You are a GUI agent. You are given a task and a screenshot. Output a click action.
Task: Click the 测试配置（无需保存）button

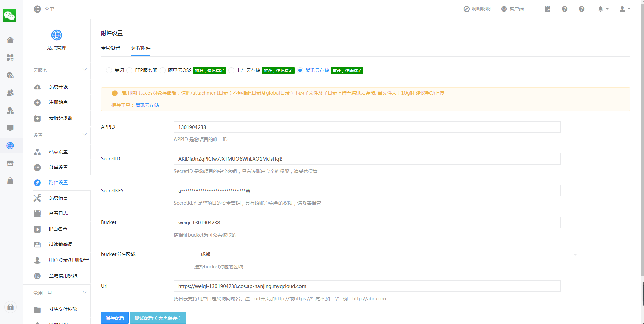tap(158, 318)
